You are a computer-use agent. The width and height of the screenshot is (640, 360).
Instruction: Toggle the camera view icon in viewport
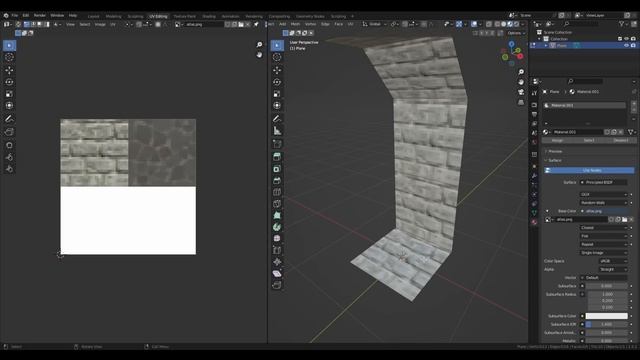click(521, 92)
